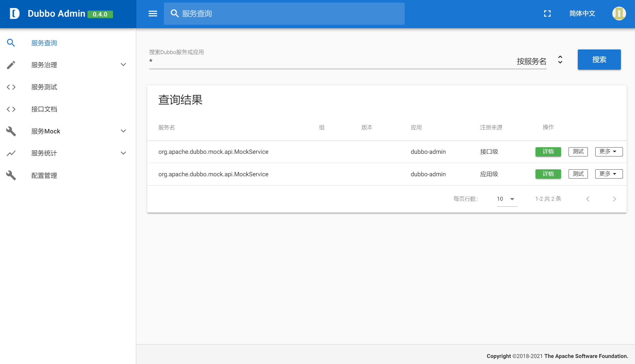
Task: Open 详情 for the 应用级 MockService
Action: point(548,174)
